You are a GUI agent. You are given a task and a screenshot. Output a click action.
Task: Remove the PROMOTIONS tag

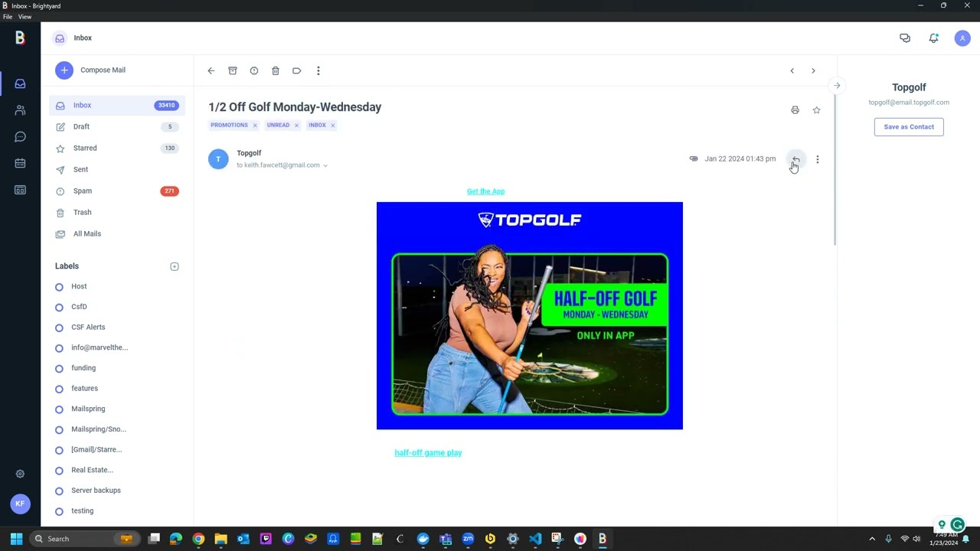[x=255, y=126]
